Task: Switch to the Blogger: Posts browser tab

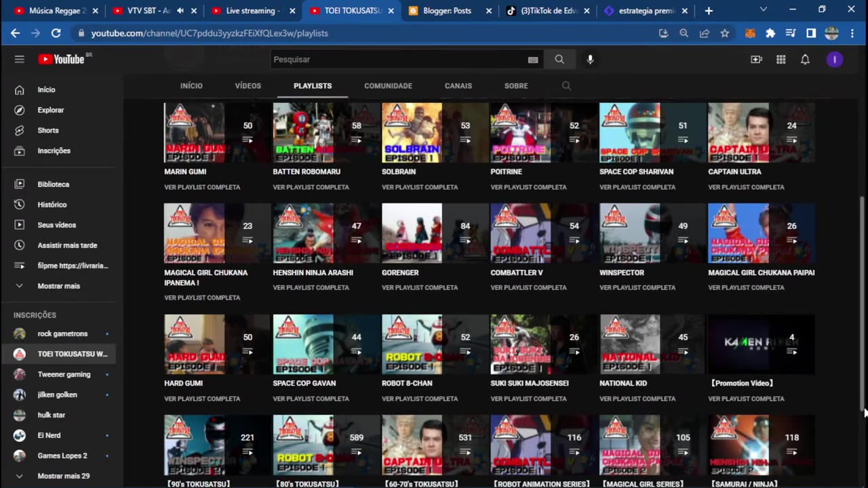Action: point(449,11)
